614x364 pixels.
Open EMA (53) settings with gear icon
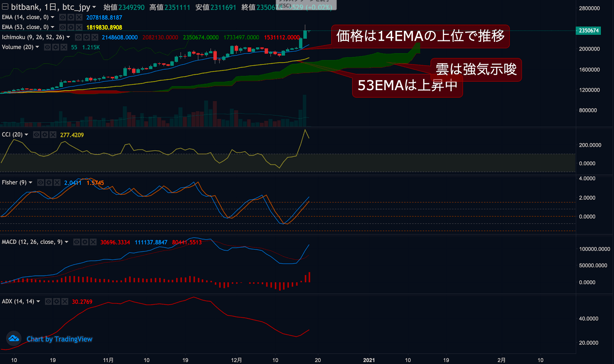[x=71, y=27]
